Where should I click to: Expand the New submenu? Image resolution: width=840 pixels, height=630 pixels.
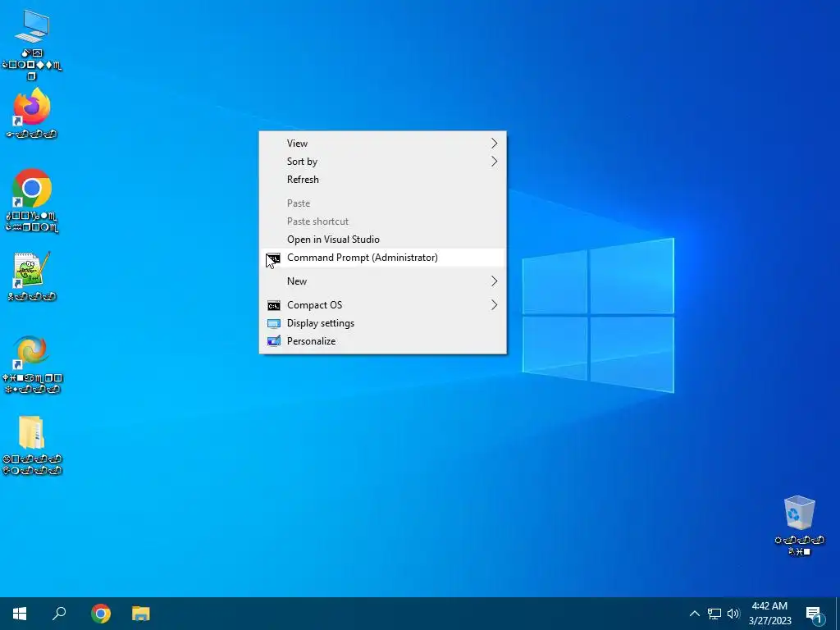point(382,281)
